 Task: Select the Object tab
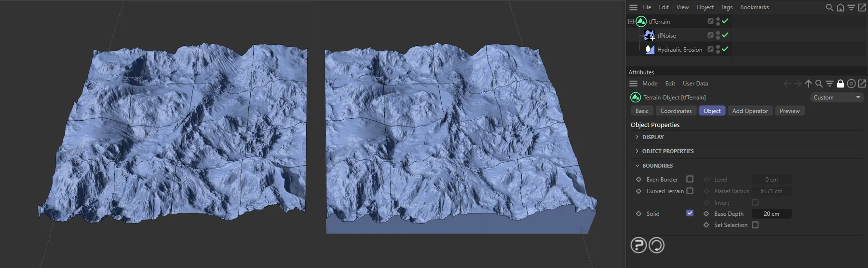[712, 111]
